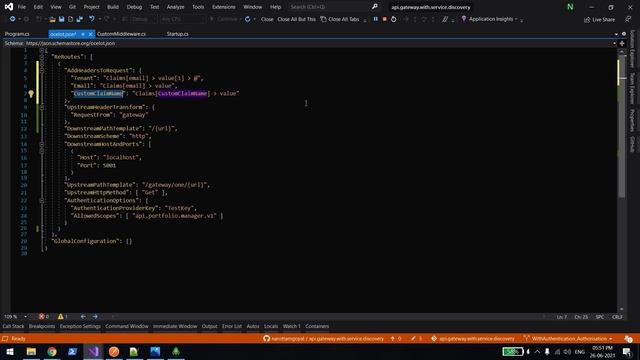Click the status bar notifications icon
The height and width of the screenshot is (360, 640).
[628, 339]
